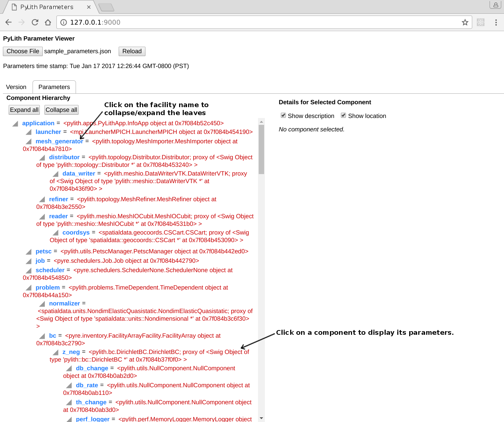Open the user profile icon in title bar
Image resolution: width=504 pixels, height=422 pixels.
[x=495, y=5]
